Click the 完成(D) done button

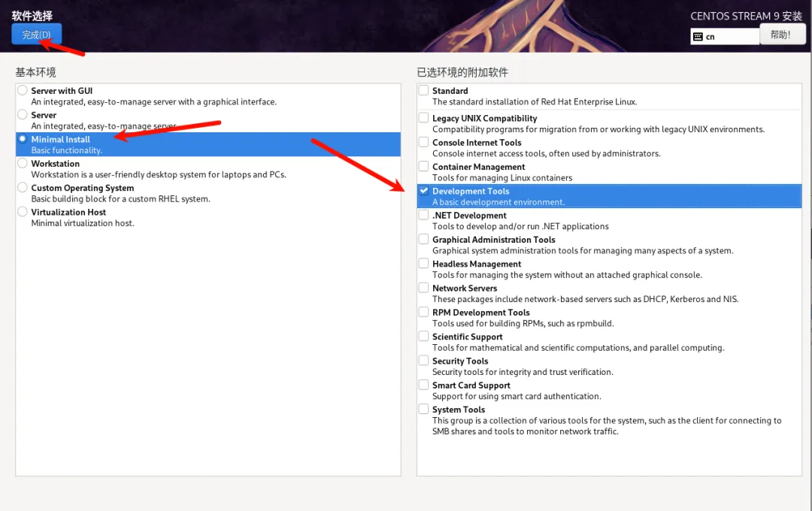[36, 34]
